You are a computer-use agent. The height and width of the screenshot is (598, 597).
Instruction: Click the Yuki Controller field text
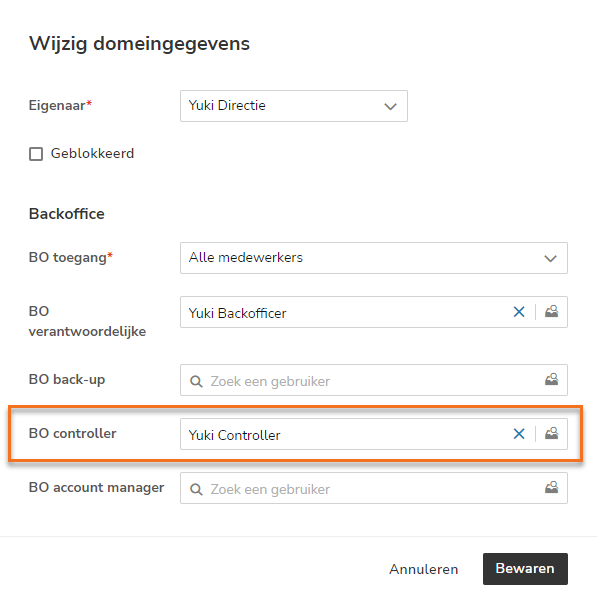coord(235,435)
